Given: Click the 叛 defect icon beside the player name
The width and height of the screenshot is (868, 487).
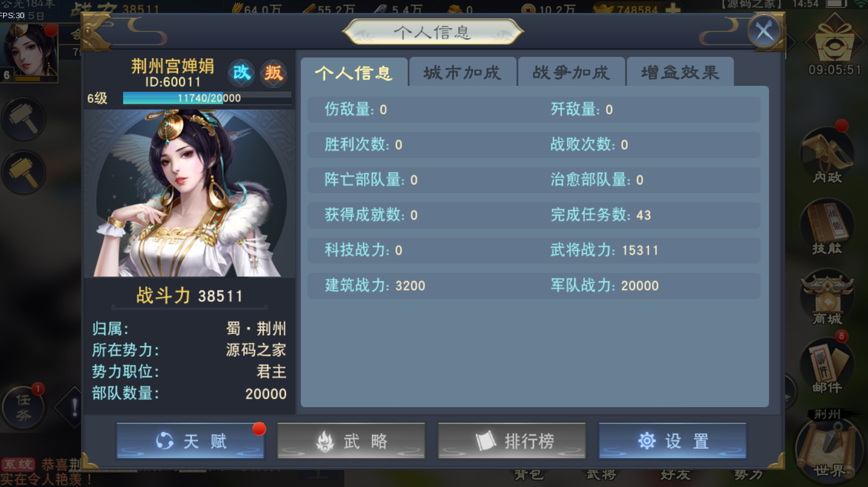Looking at the screenshot, I should coord(273,73).
